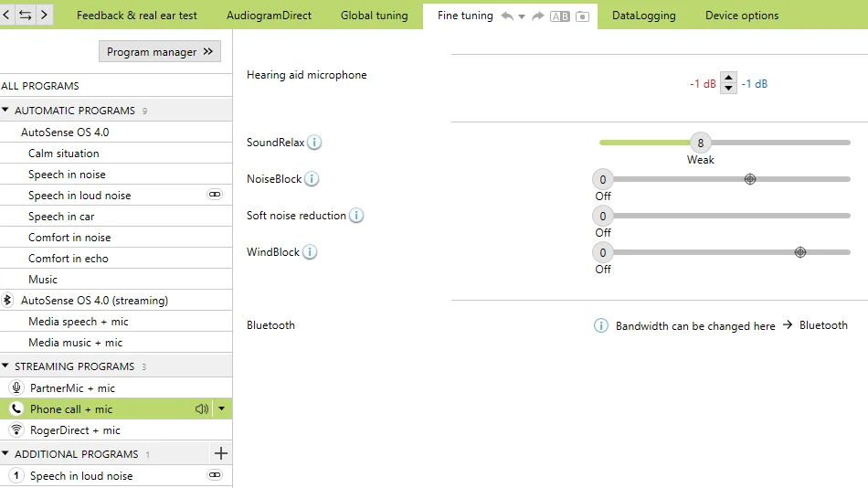Click the SoundRelax slider handle

(700, 143)
